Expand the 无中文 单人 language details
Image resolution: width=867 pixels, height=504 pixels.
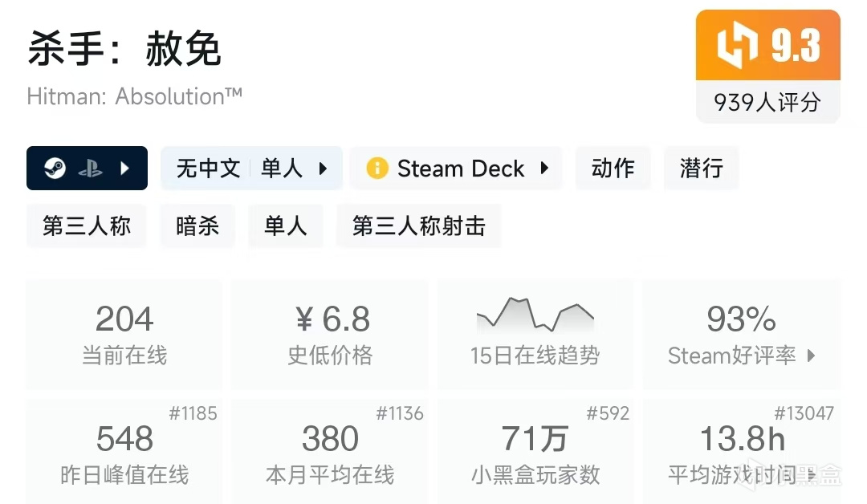pyautogui.click(x=323, y=169)
